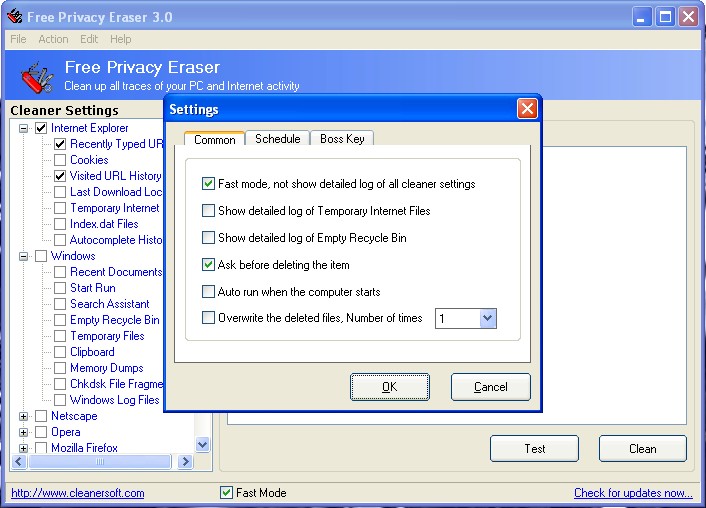Click Cancel in Settings dialog
The image size is (706, 508).
(x=490, y=387)
